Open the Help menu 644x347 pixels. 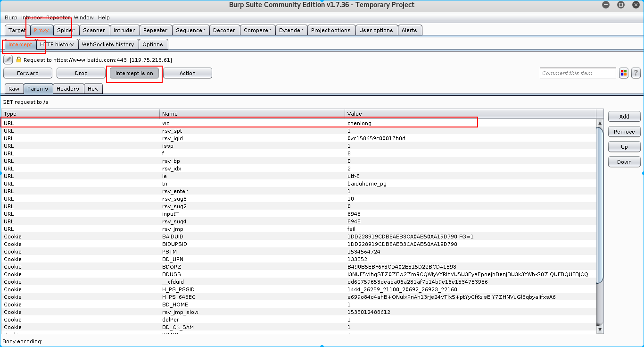click(x=104, y=17)
